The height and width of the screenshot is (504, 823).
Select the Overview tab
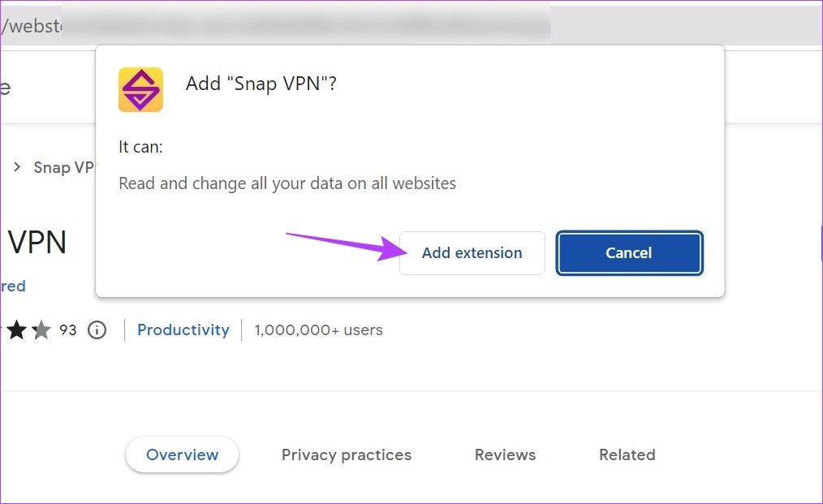182,454
